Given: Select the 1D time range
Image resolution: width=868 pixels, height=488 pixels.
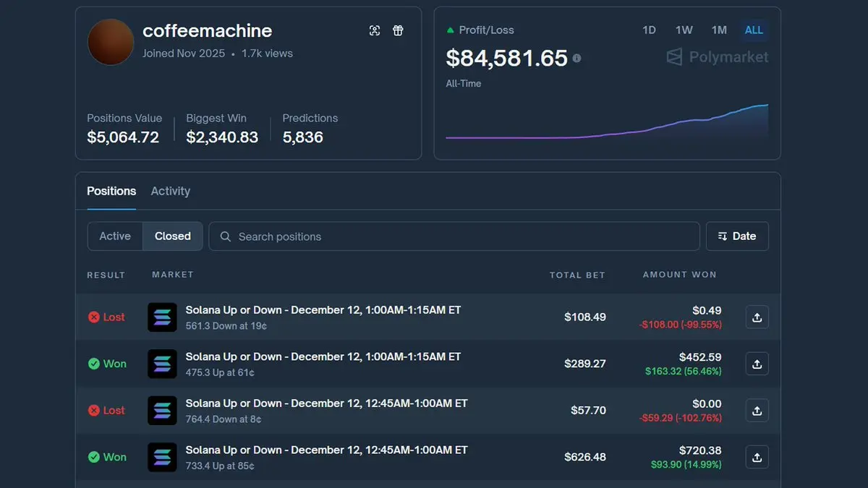Looking at the screenshot, I should pyautogui.click(x=649, y=30).
